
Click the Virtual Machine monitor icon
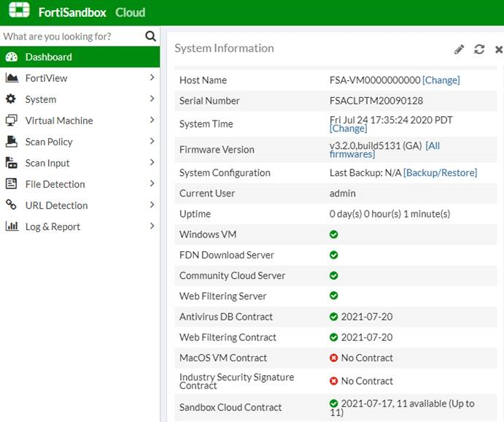12,120
